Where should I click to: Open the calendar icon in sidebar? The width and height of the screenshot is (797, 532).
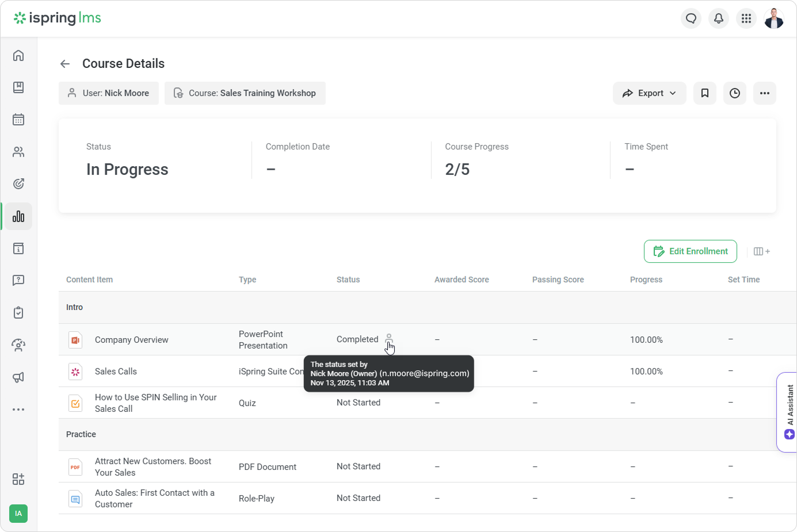(18, 120)
